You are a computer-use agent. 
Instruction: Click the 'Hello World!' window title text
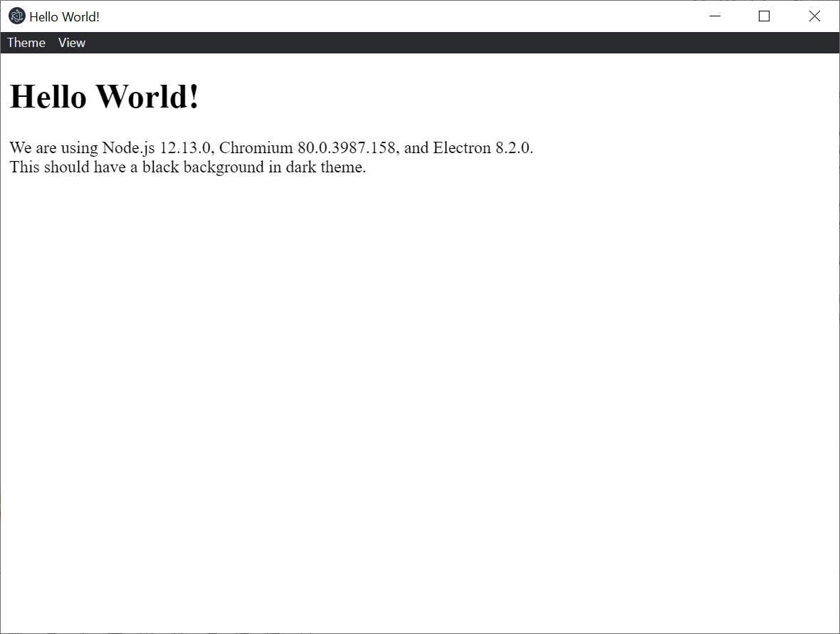64,16
